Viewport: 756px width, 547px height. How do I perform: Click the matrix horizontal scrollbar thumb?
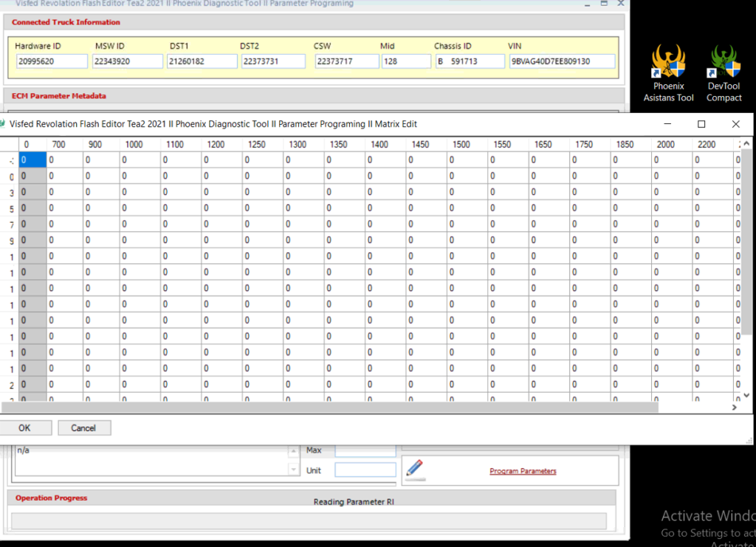(330, 407)
